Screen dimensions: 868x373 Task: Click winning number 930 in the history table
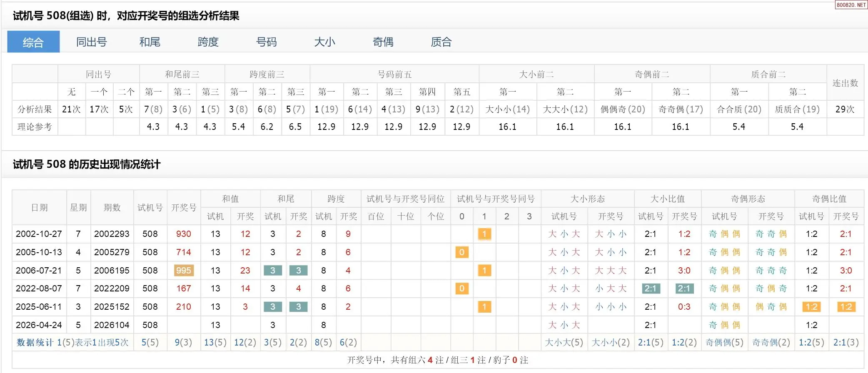pyautogui.click(x=183, y=234)
